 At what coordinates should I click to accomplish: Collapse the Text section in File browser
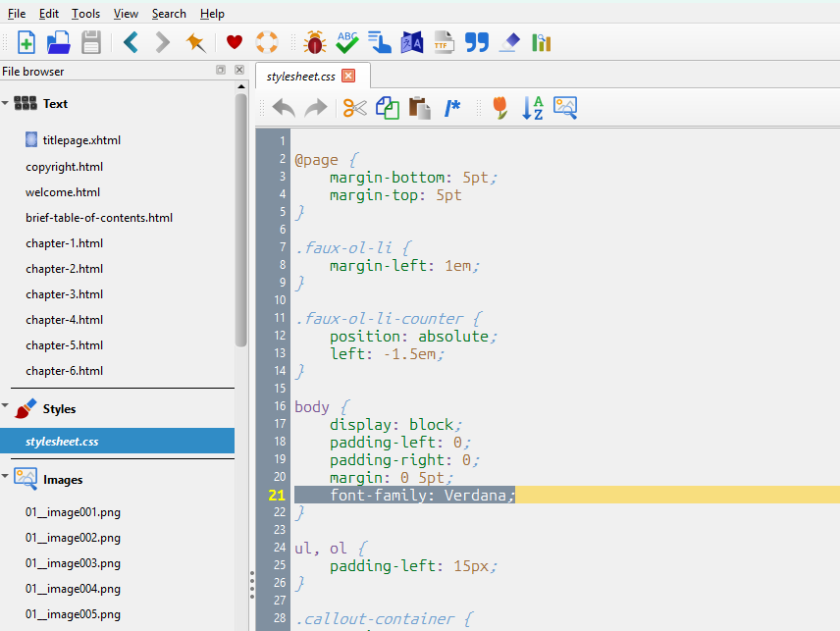click(6, 103)
